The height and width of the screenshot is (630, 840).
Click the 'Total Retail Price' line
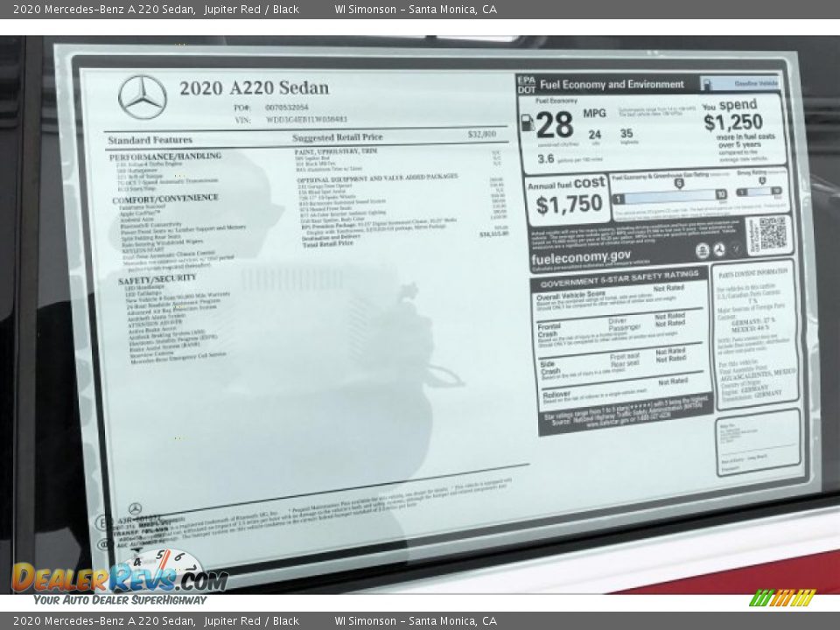[328, 243]
